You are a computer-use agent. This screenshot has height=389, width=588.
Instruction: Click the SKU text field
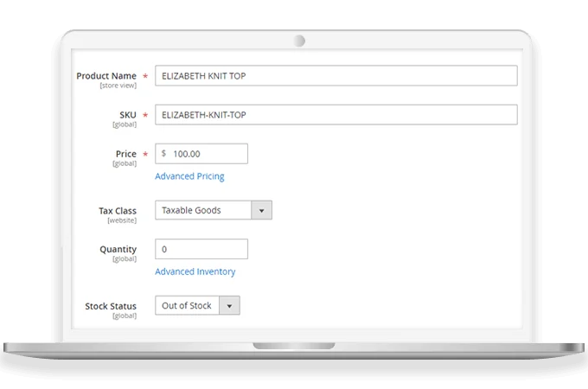336,115
